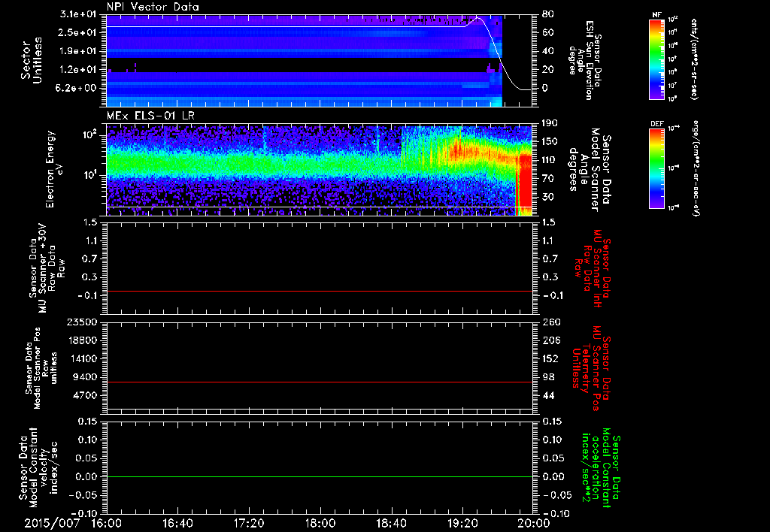
Task: Click the 16:00 time axis label
Action: click(x=107, y=523)
